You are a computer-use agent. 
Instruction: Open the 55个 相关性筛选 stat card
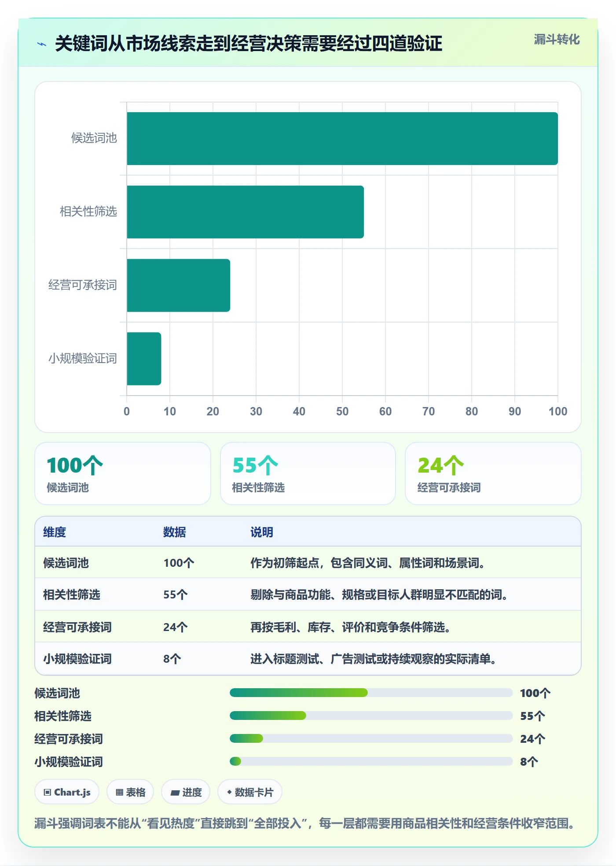308,473
